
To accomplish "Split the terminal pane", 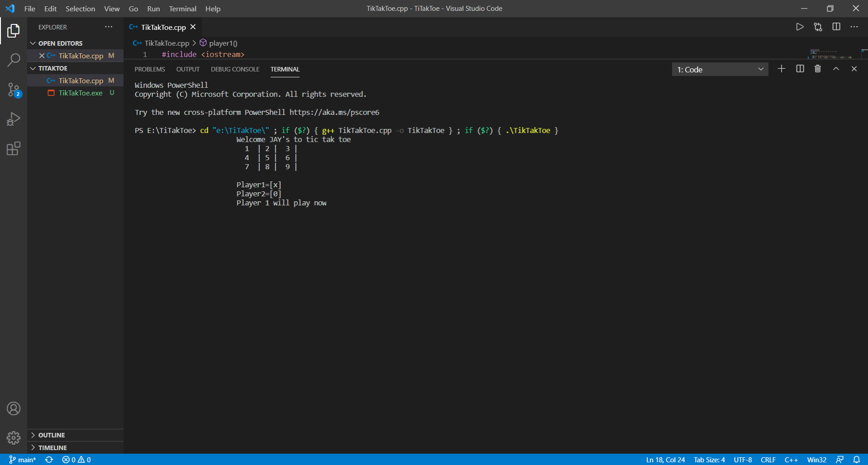I will [x=799, y=69].
